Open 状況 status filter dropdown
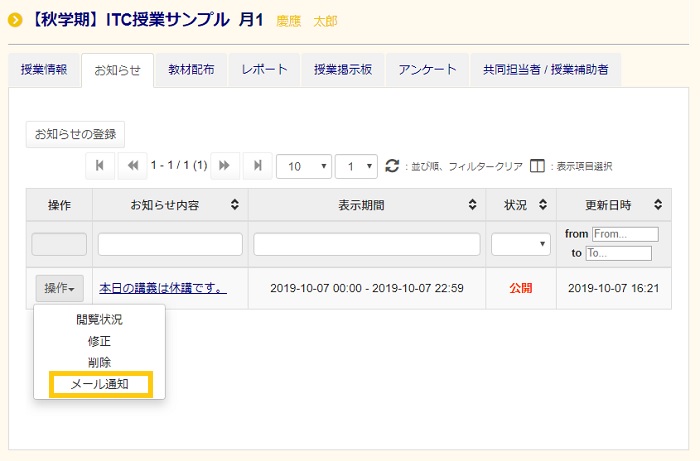Viewport: 700px width, 461px height. [520, 244]
